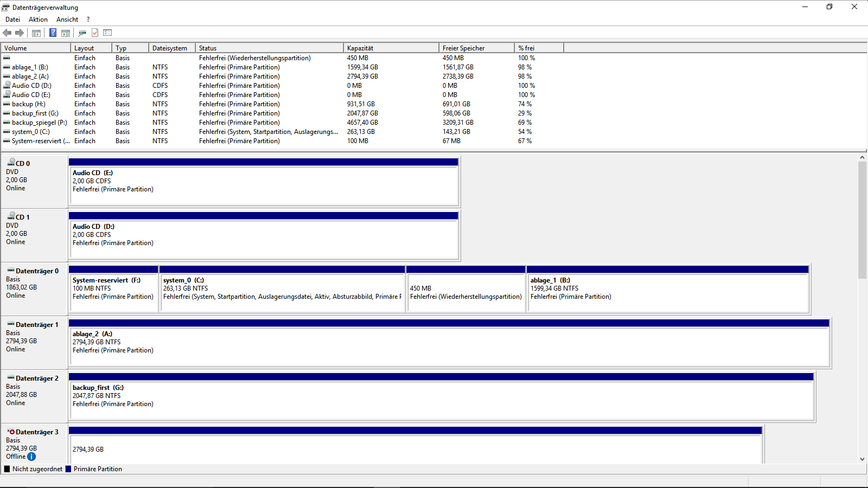Screen dimensions: 868x488
Task: Click the properties checkmark page icon
Action: (95, 33)
